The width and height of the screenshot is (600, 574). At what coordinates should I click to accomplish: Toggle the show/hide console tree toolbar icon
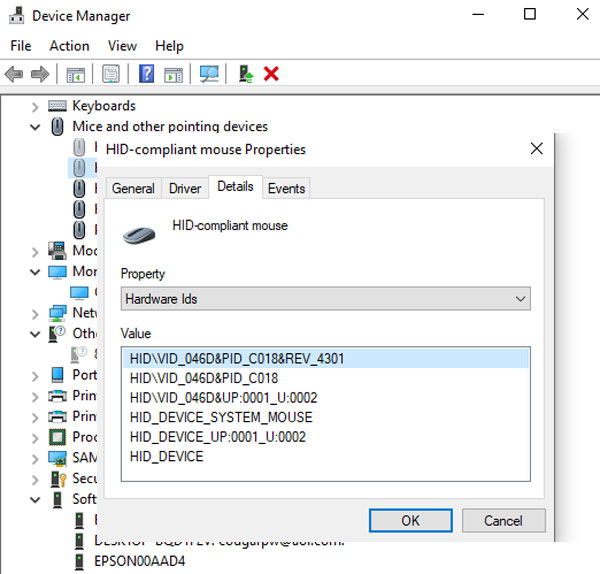coord(75,74)
